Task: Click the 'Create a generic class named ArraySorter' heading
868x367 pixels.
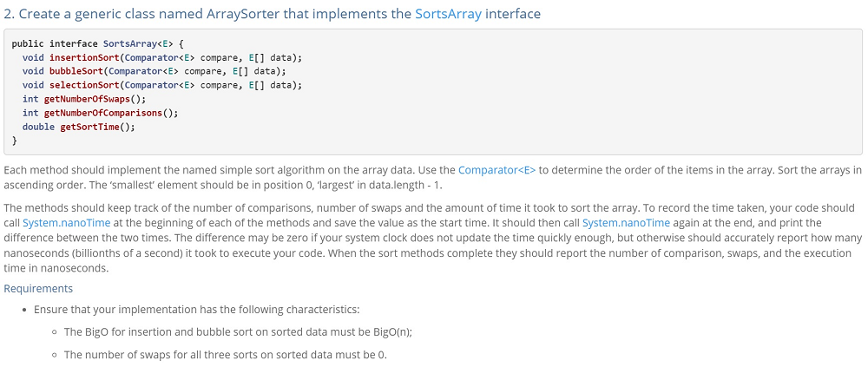Action: (272, 14)
